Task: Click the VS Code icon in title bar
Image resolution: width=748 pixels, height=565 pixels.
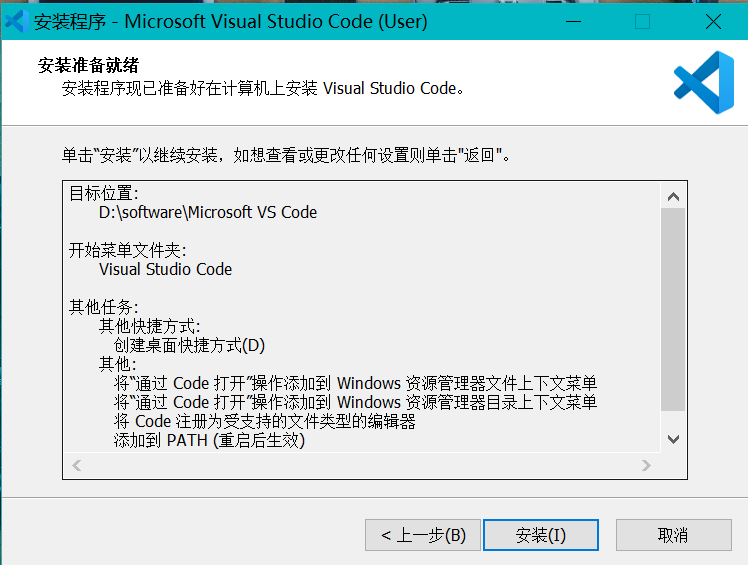Action: coord(16,21)
